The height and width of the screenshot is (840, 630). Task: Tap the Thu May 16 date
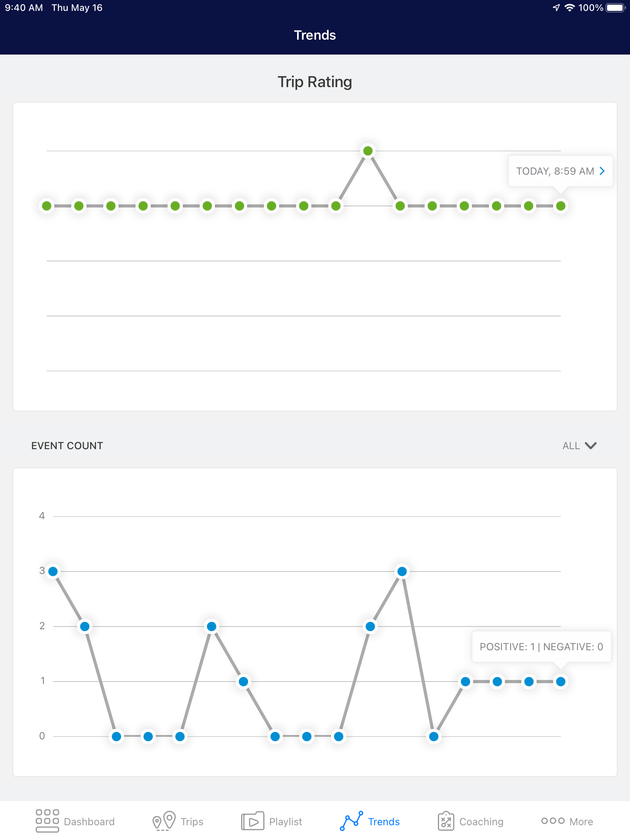point(77,8)
